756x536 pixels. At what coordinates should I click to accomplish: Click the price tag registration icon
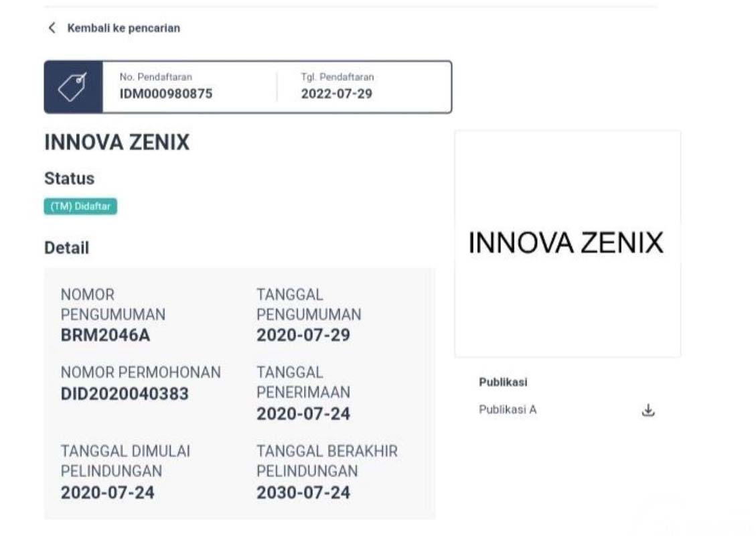pos(73,87)
